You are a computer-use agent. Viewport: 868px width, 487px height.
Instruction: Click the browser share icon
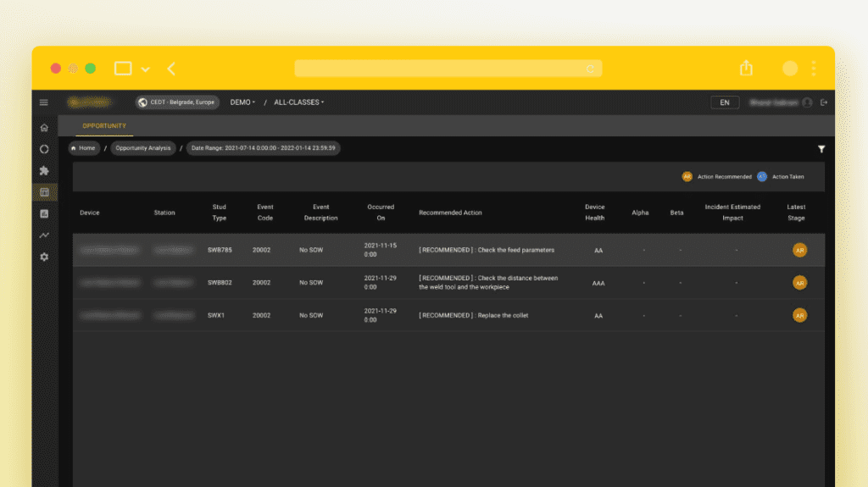click(x=746, y=69)
